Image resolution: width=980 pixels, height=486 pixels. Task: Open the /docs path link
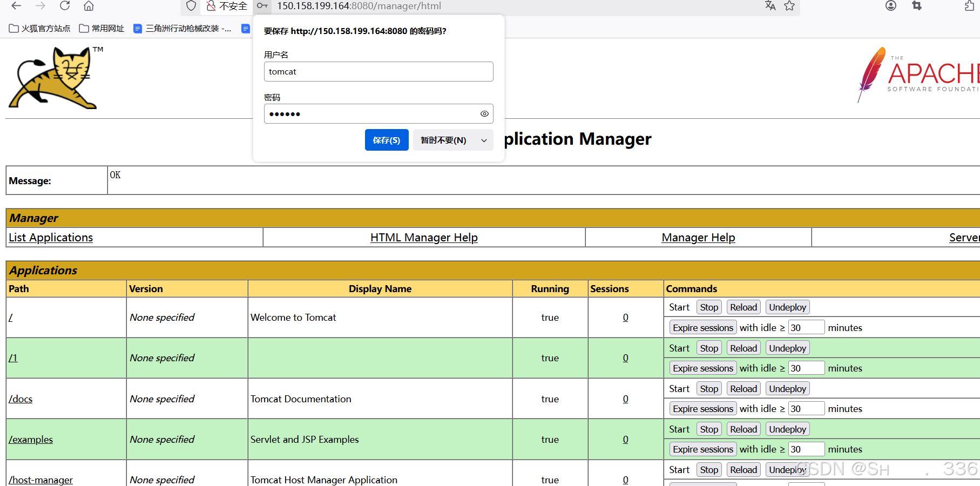click(x=21, y=399)
